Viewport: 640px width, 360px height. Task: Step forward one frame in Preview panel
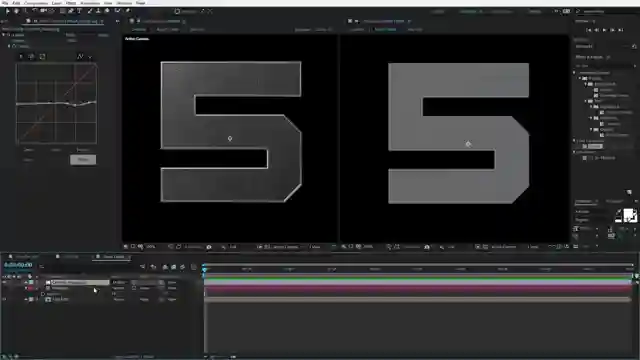pyautogui.click(x=613, y=30)
